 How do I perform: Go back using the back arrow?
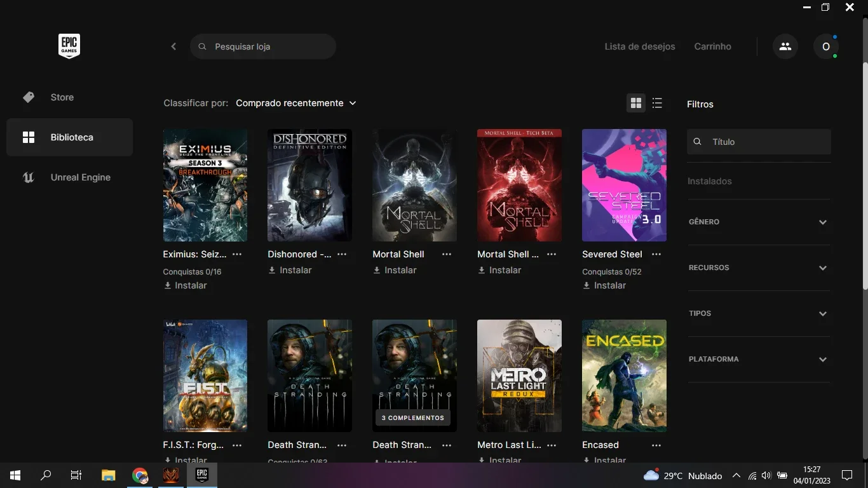(x=173, y=46)
